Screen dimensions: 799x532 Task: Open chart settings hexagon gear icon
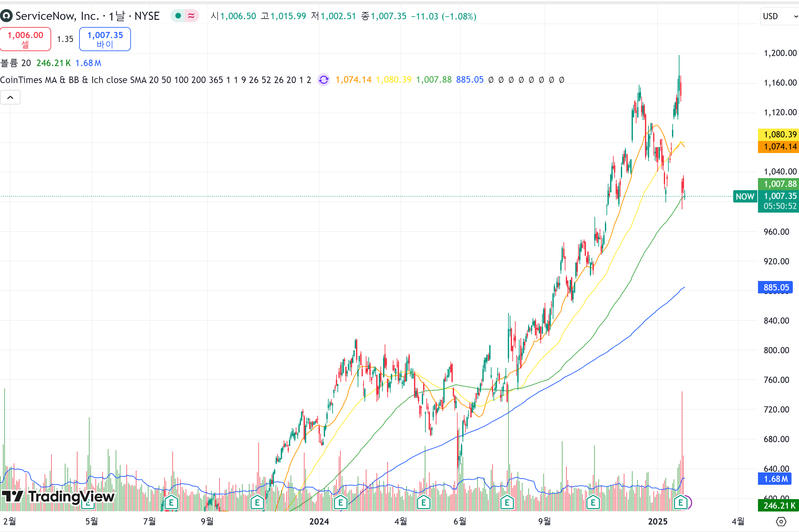point(781,522)
